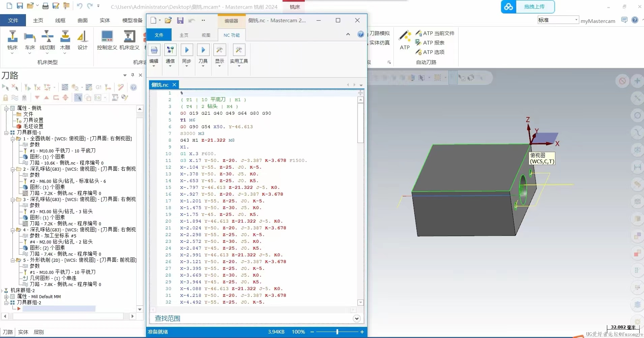The width and height of the screenshot is (644, 338).
Task: Open File menu in main Mastercam window
Action: click(13, 20)
